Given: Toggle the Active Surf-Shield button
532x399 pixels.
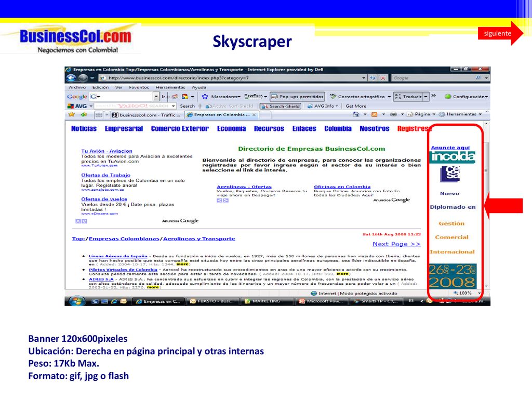Looking at the screenshot, I should tap(229, 106).
